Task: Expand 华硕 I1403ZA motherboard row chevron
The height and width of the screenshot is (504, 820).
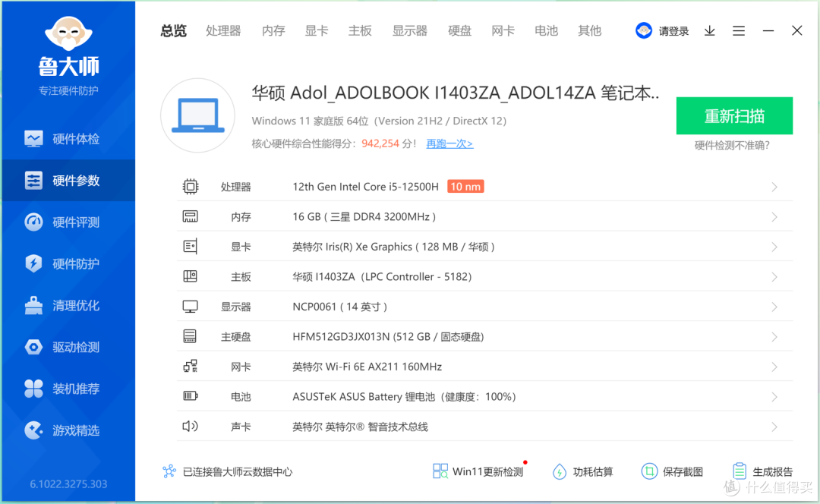Action: pos(774,276)
